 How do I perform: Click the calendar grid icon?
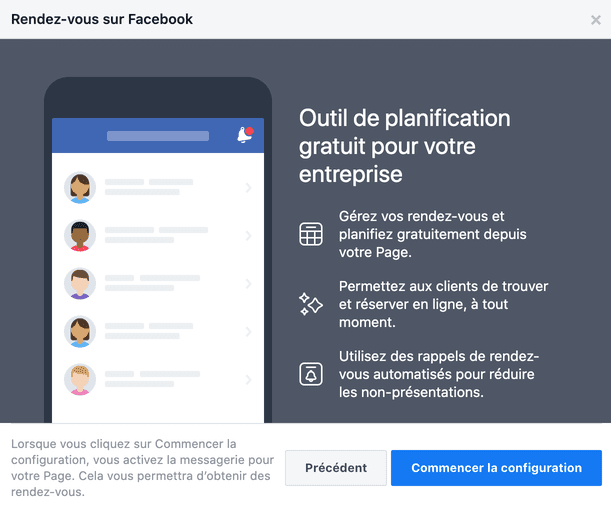(311, 234)
